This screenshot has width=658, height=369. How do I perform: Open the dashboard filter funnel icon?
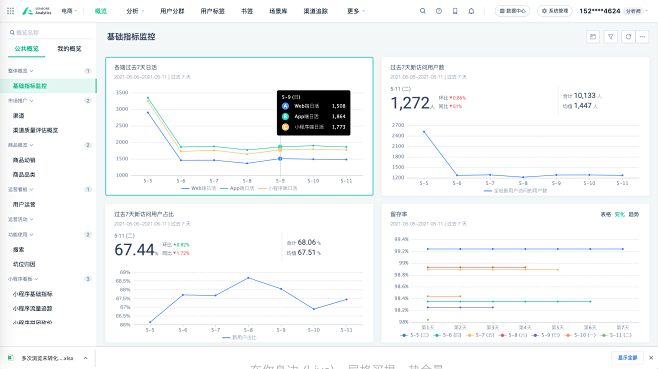pyautogui.click(x=611, y=37)
